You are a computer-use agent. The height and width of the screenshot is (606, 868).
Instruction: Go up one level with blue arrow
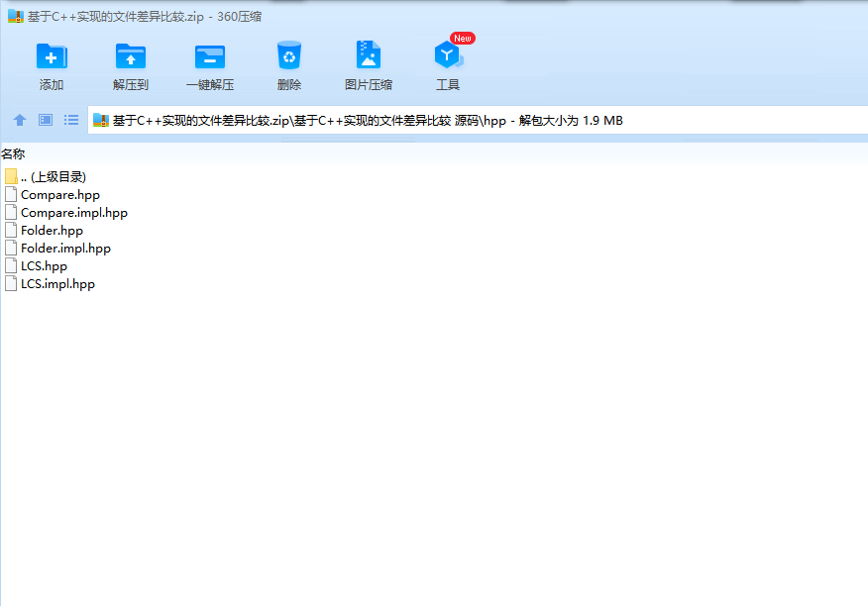20,120
